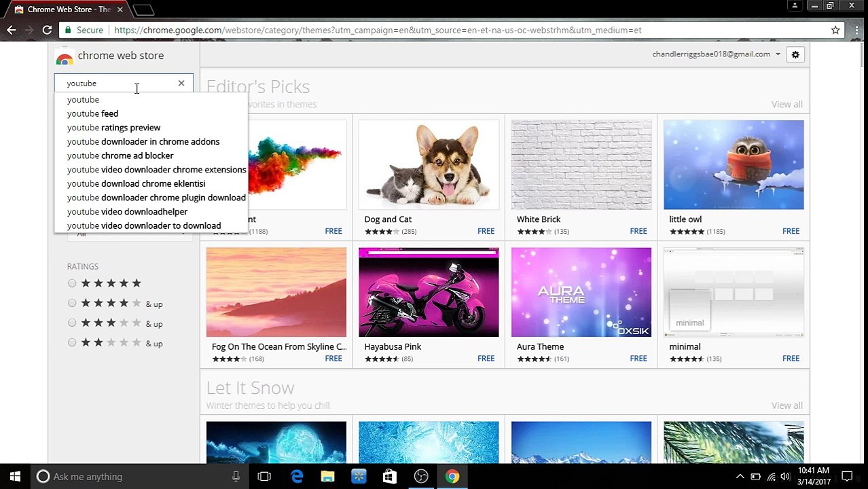
Task: Click Chrome icon in taskbar
Action: [452, 477]
